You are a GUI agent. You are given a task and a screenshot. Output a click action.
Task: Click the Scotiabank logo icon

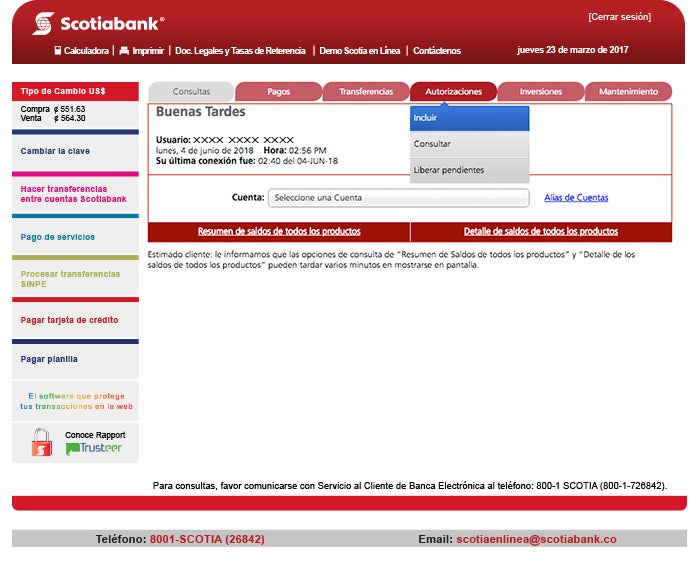click(43, 22)
